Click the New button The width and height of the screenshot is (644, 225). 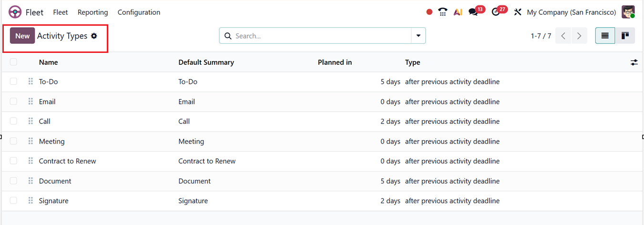click(22, 36)
